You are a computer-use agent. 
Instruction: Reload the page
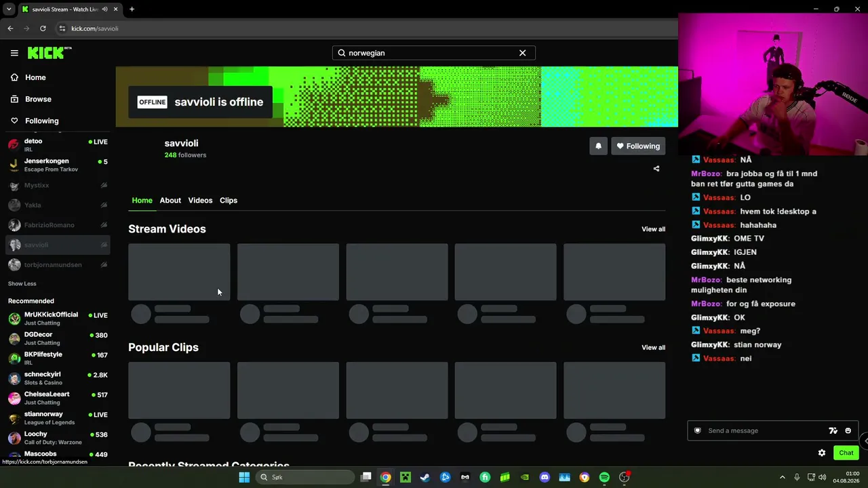(43, 28)
